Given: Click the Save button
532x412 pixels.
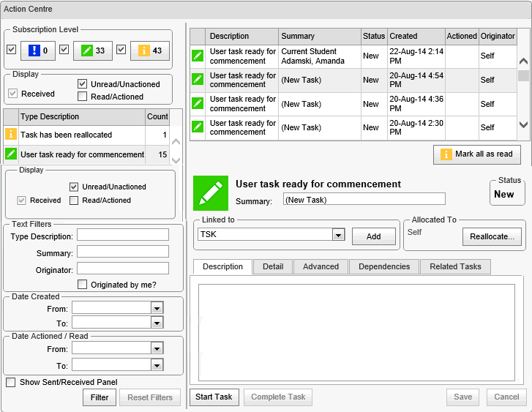Looking at the screenshot, I should [462, 397].
